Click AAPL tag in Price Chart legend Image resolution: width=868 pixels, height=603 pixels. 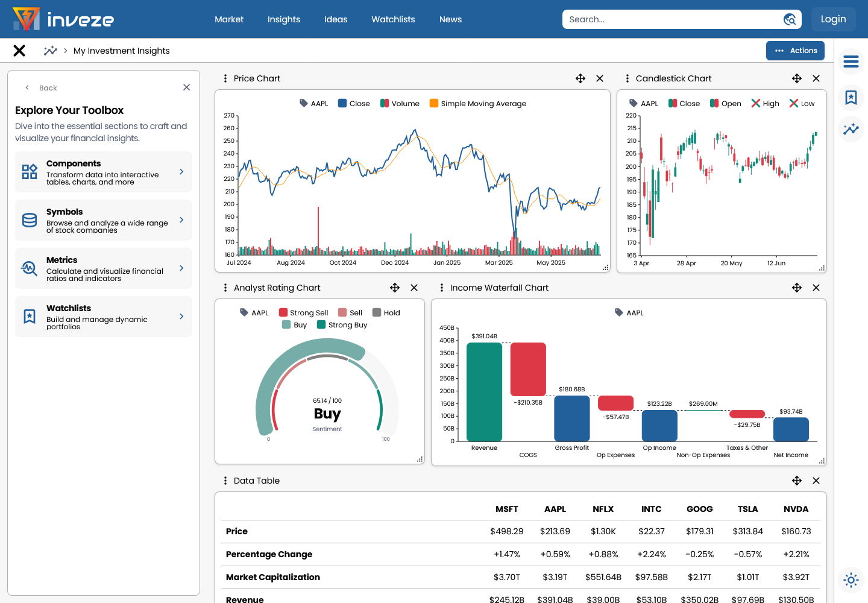click(x=313, y=104)
